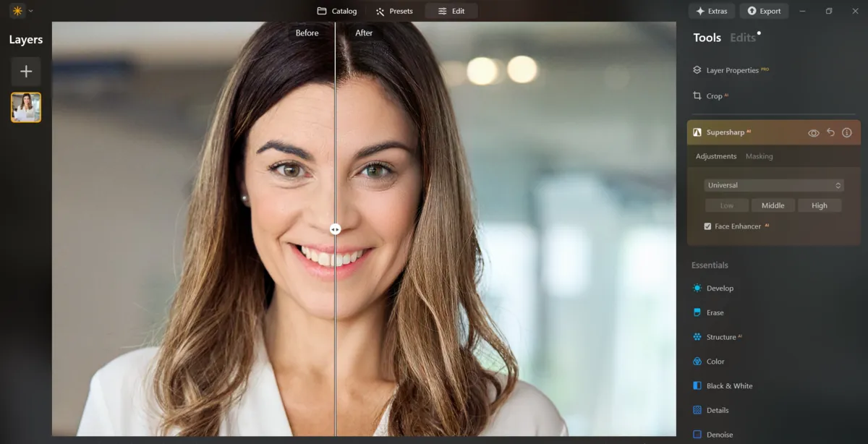868x444 pixels.
Task: Click the Supersharp info icon
Action: click(847, 132)
